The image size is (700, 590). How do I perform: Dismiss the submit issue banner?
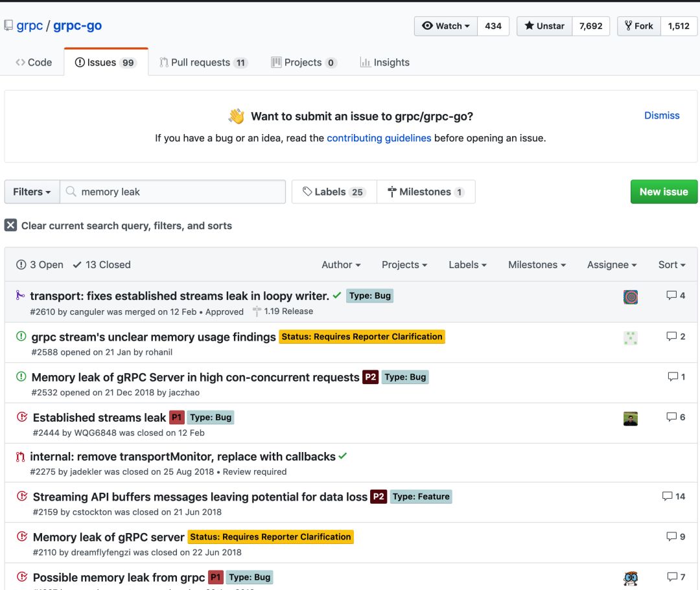pos(662,115)
